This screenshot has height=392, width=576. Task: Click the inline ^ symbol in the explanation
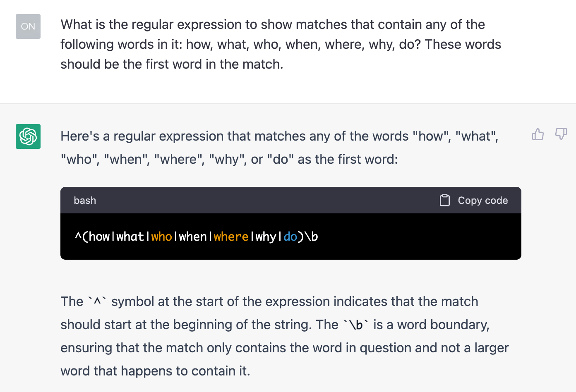tap(97, 301)
